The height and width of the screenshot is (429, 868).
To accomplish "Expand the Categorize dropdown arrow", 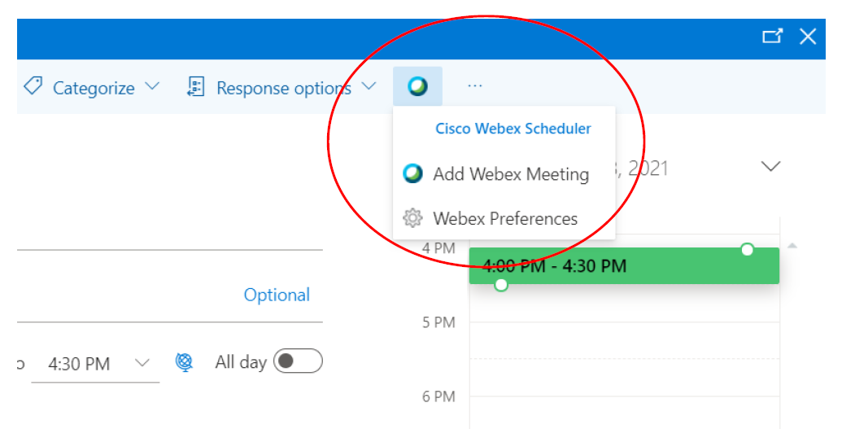I will click(x=152, y=86).
